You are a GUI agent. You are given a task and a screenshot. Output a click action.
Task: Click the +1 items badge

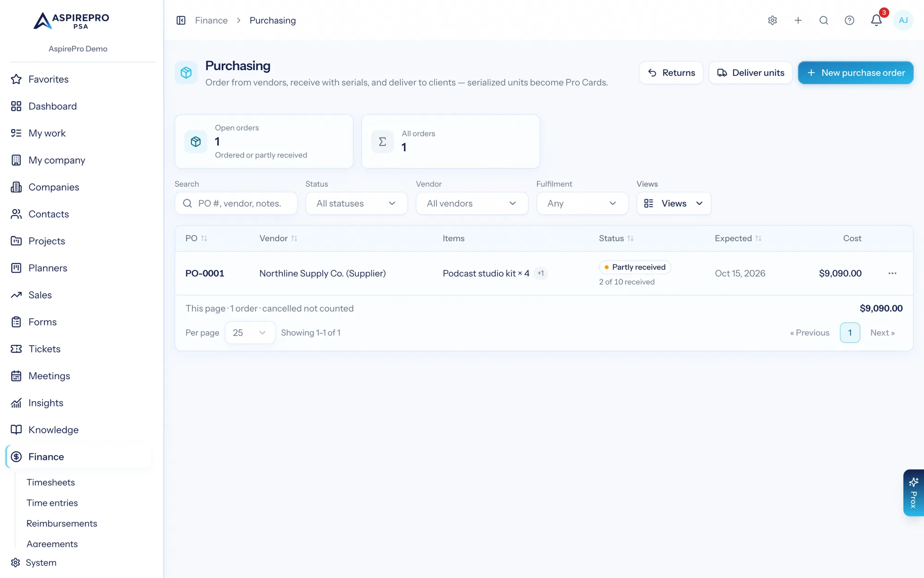coord(541,273)
